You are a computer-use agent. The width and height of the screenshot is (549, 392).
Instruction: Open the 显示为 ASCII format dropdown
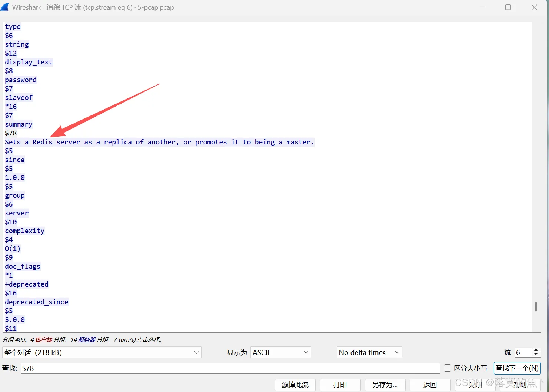[x=280, y=352]
